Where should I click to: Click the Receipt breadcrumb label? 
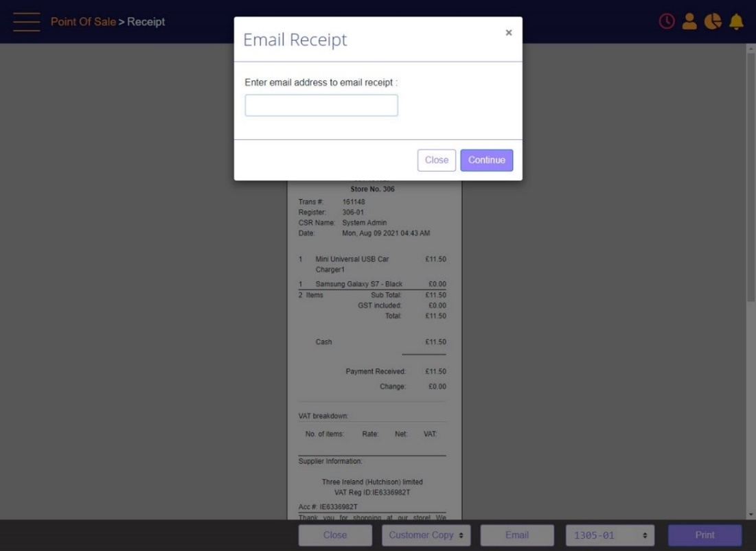pyautogui.click(x=146, y=22)
